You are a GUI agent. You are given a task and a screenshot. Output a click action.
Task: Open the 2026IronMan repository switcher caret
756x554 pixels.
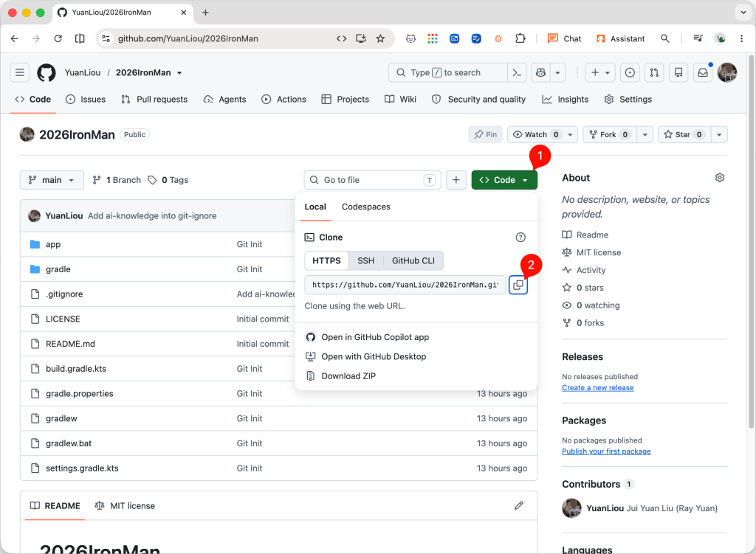(x=179, y=73)
